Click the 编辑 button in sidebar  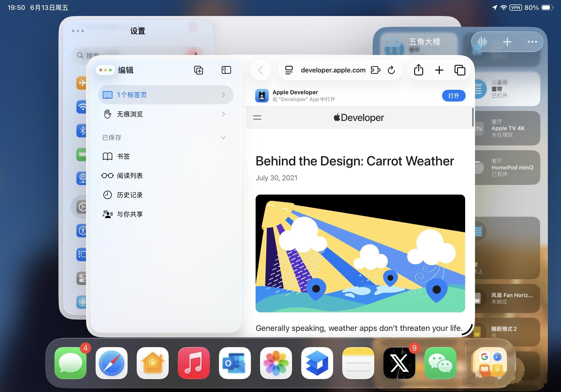coord(126,70)
